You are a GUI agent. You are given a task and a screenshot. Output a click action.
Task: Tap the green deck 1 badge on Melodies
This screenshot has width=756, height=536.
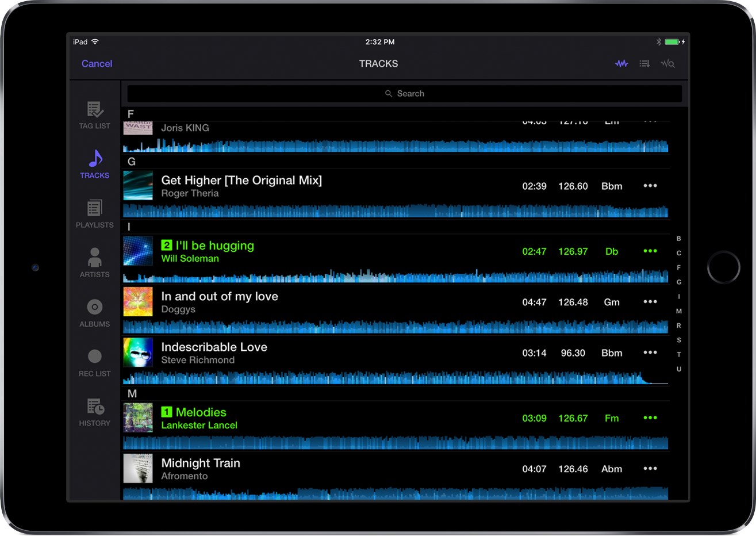click(x=166, y=412)
